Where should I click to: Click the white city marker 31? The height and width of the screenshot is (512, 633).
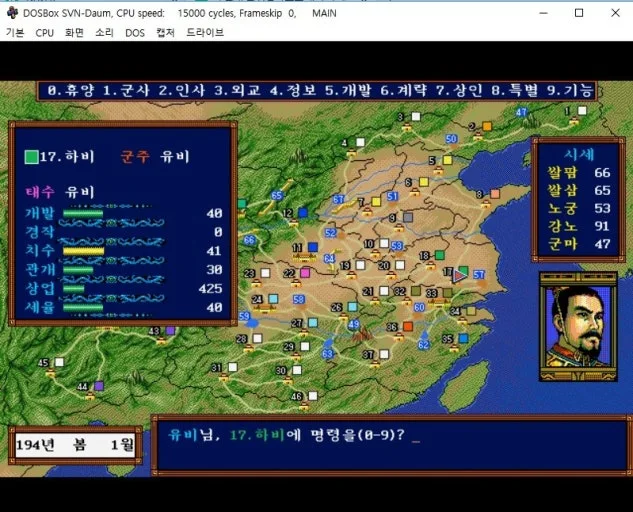point(233,367)
